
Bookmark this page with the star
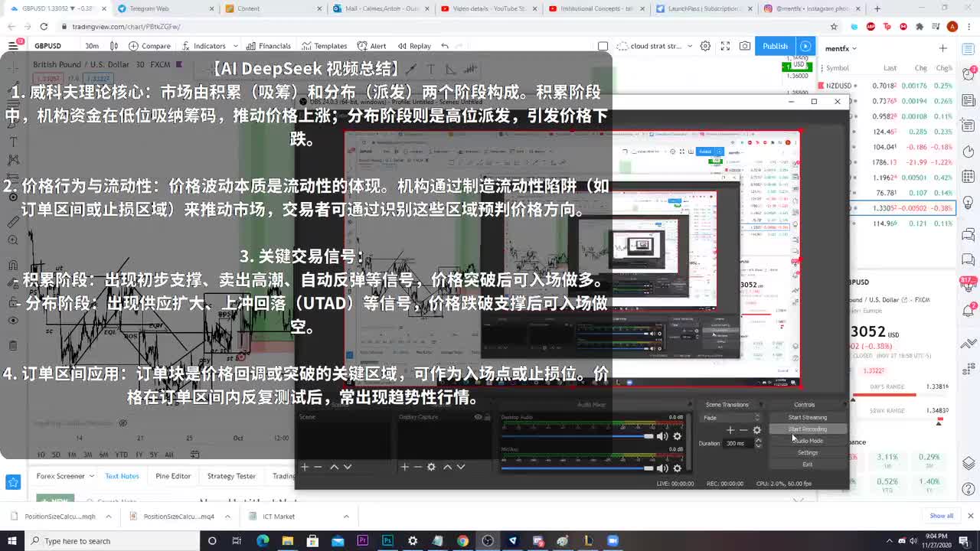pos(834,26)
